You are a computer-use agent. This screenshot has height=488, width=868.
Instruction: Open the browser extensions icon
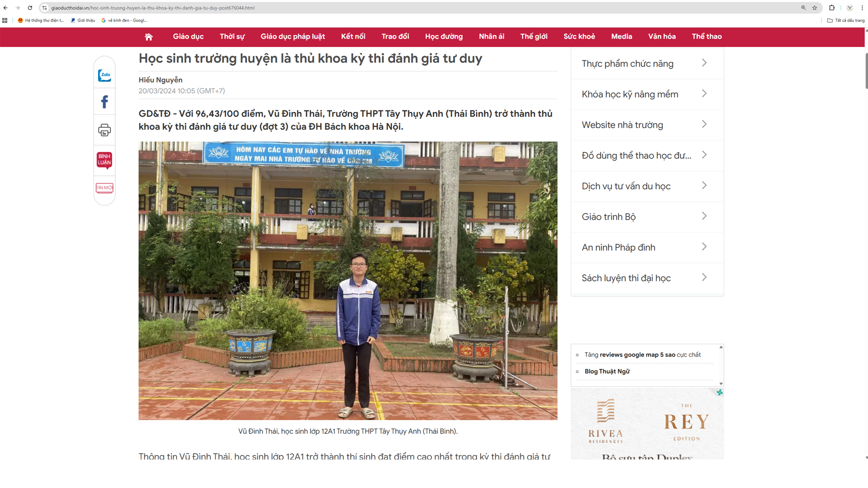[832, 8]
